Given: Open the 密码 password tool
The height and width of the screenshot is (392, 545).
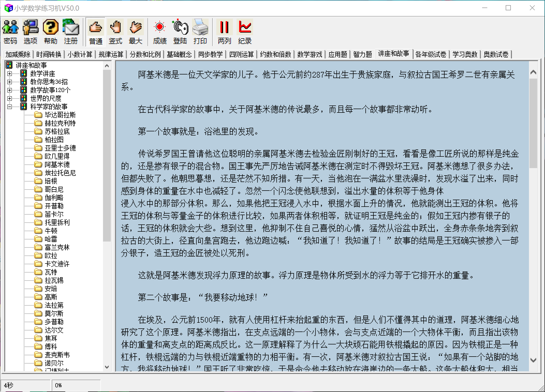Looking at the screenshot, I should (x=10, y=32).
